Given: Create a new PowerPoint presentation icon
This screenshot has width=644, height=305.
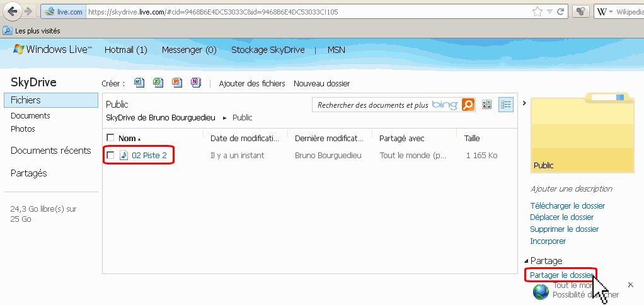Looking at the screenshot, I should point(177,83).
